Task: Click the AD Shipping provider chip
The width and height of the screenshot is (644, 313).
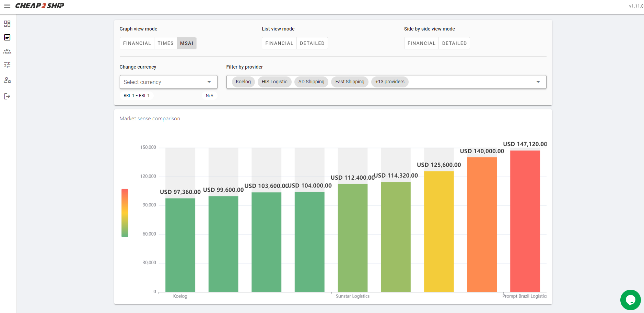Action: (x=311, y=82)
